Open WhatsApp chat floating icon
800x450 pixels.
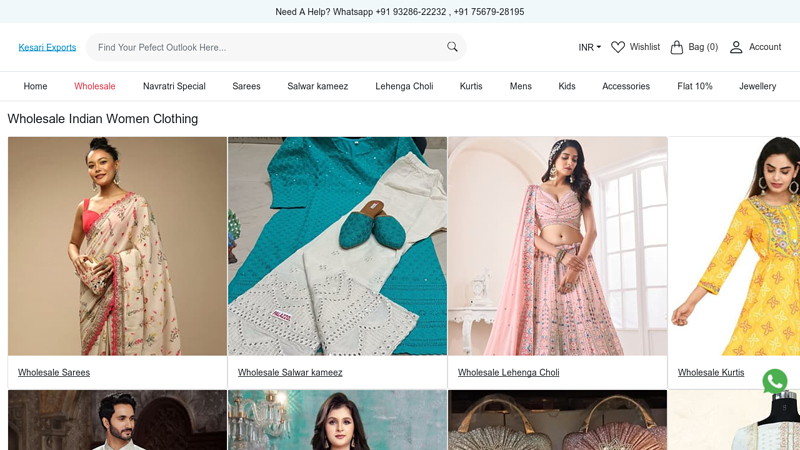[x=774, y=381]
